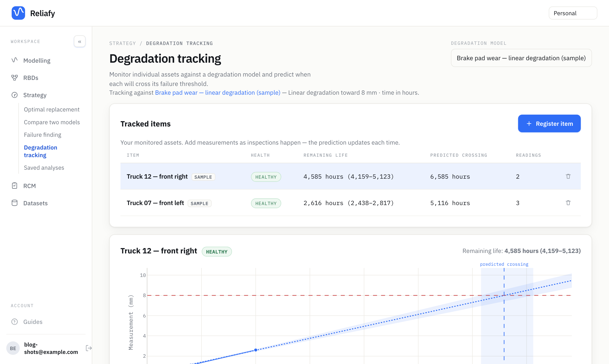
Task: Click the STRATEGY breadcrumb
Action: 122,43
